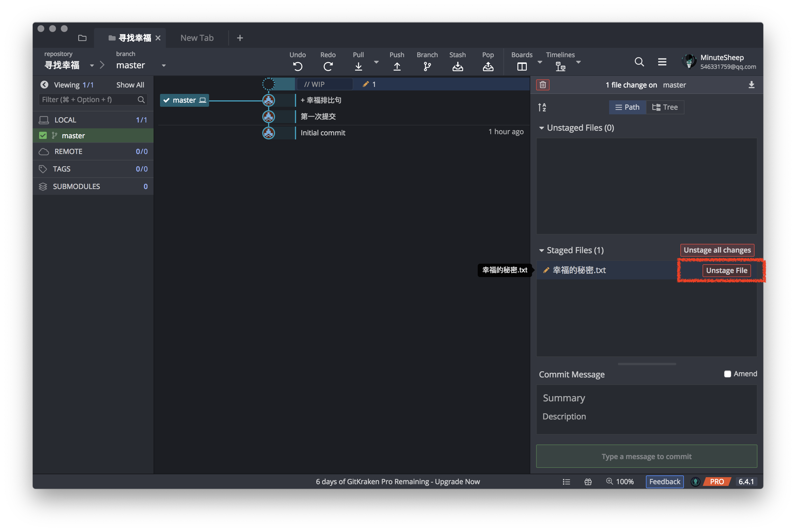
Task: Open the branch master dropdown
Action: [164, 66]
